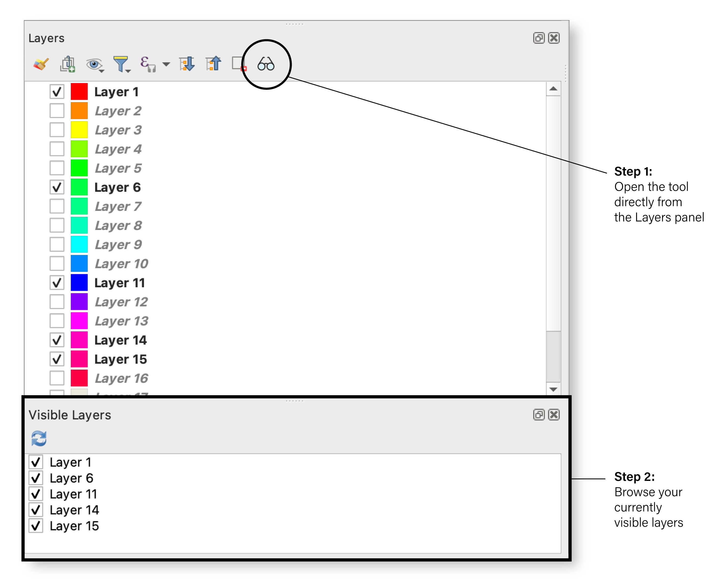Enable the Layer 2 checkbox

click(x=57, y=111)
